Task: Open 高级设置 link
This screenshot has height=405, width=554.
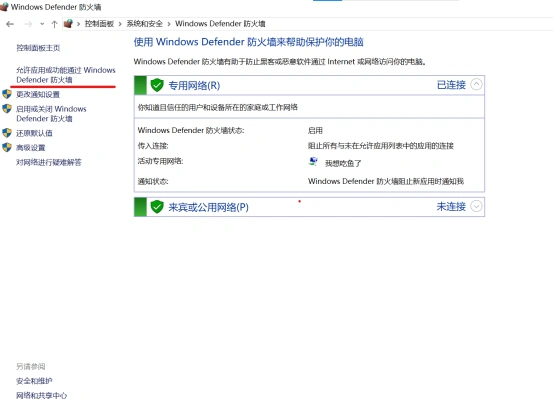Action: point(31,148)
